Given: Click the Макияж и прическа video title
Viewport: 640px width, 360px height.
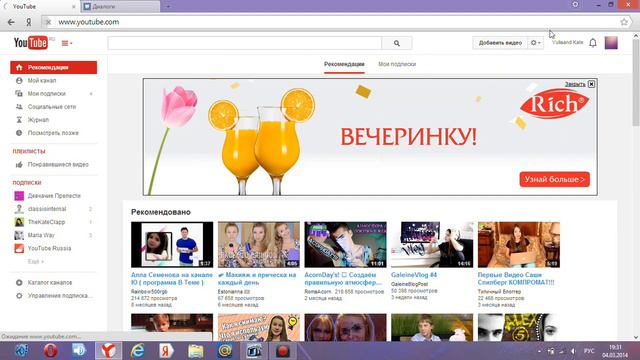Looking at the screenshot, I should pyautogui.click(x=257, y=278).
